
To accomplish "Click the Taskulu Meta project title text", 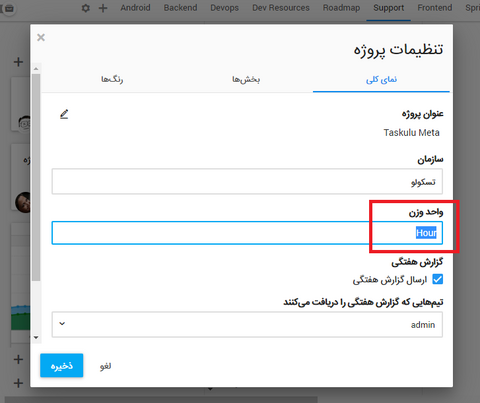I will pos(411,133).
